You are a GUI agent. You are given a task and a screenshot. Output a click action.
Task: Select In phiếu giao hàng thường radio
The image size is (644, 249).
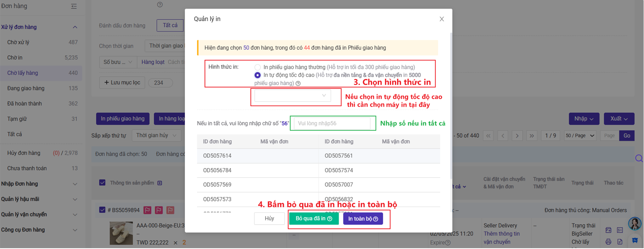tap(258, 67)
